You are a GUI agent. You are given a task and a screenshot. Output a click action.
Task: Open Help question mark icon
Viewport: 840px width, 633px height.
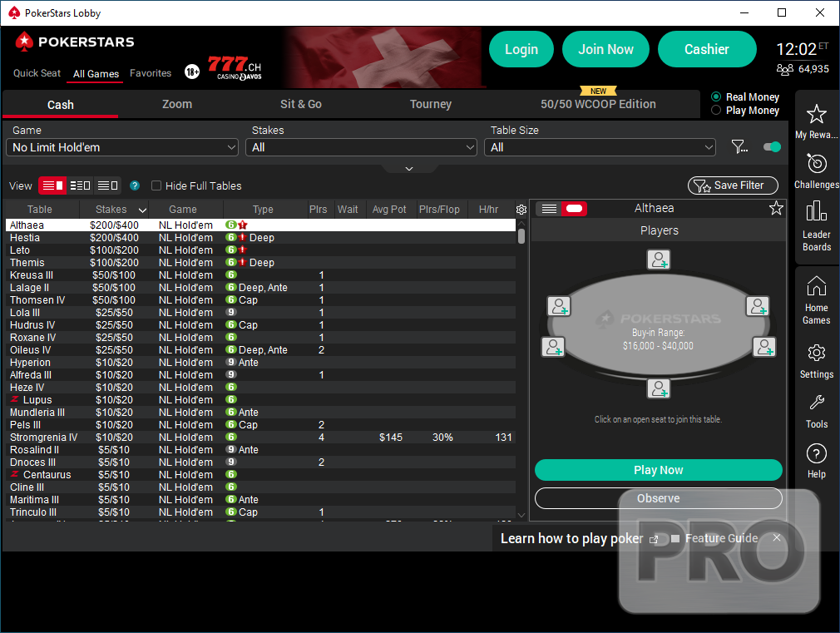[816, 453]
